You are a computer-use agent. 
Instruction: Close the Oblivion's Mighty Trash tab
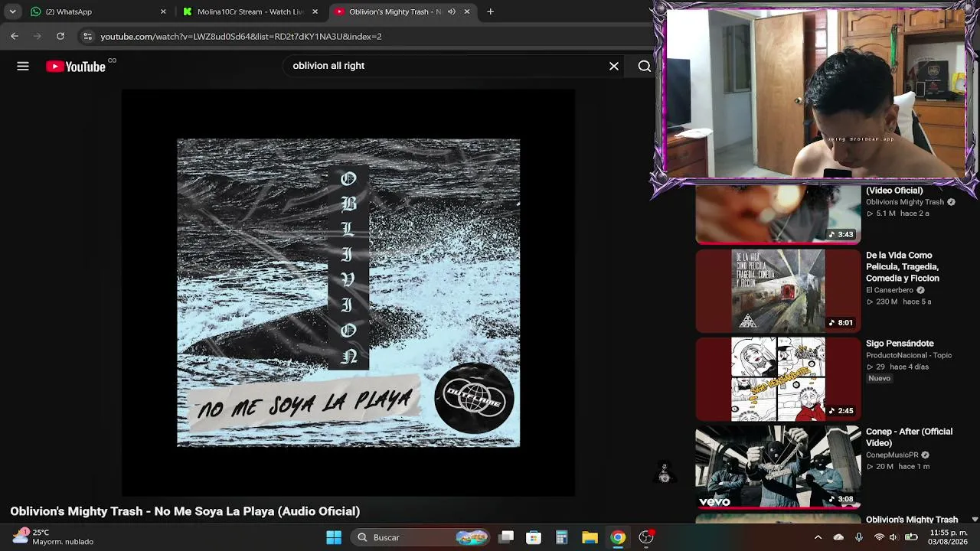(467, 11)
